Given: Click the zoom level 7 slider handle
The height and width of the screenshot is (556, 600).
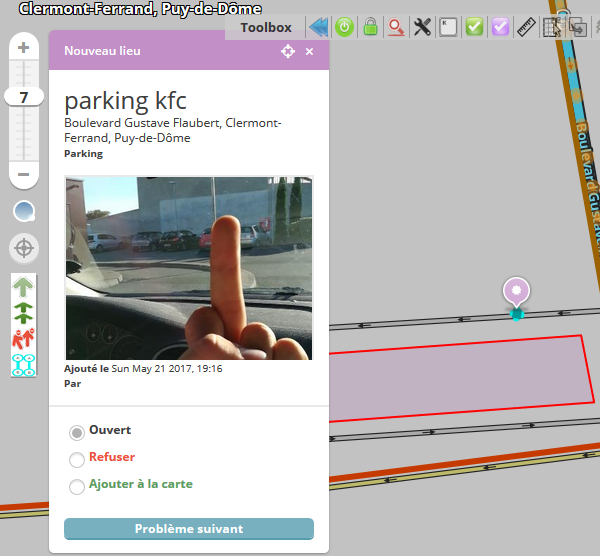Looking at the screenshot, I should point(24,97).
